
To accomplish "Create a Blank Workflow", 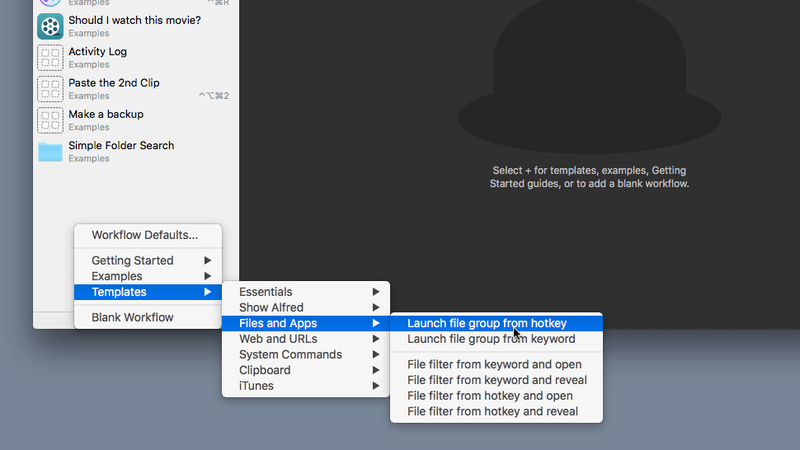I will coord(148,317).
